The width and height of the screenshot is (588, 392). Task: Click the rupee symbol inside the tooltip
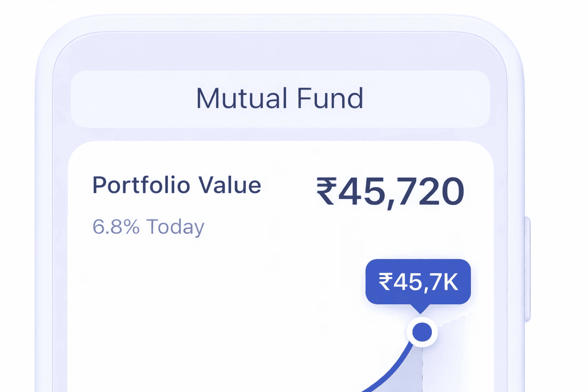[x=385, y=282]
